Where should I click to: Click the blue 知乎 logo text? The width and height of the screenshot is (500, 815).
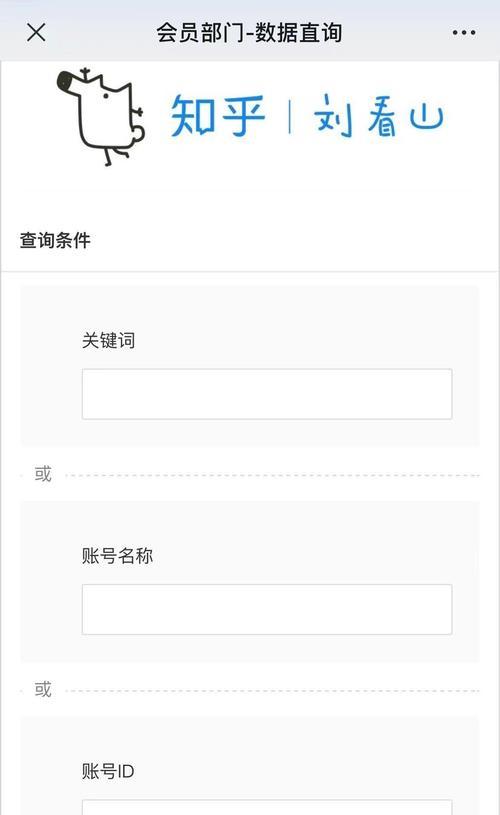(218, 116)
